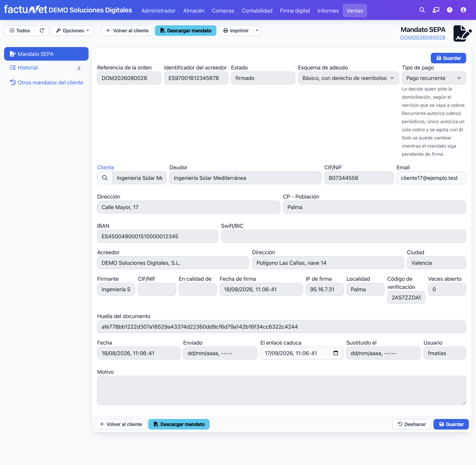Click the debtor CIF/NIF field B07344556
476x465 pixels.
click(x=359, y=178)
